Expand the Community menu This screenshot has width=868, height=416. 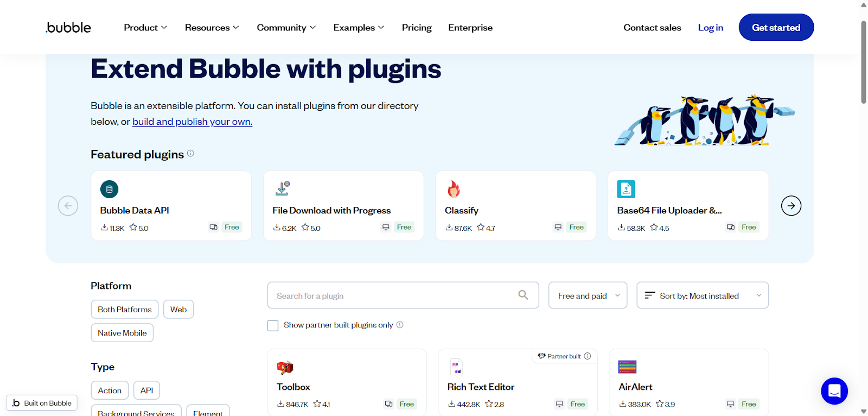tap(286, 28)
